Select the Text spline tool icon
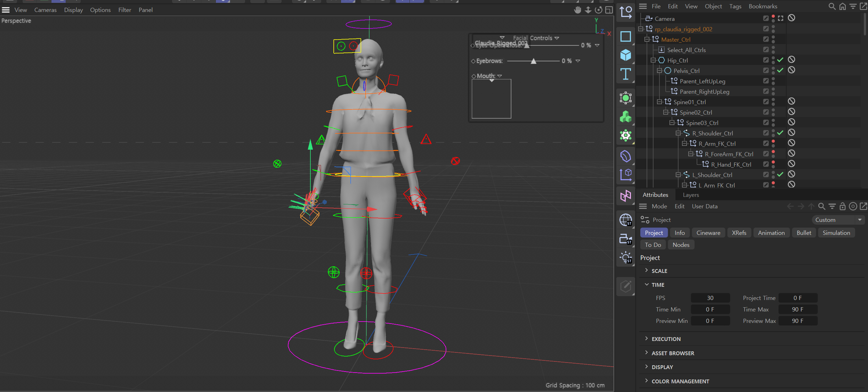 (626, 74)
